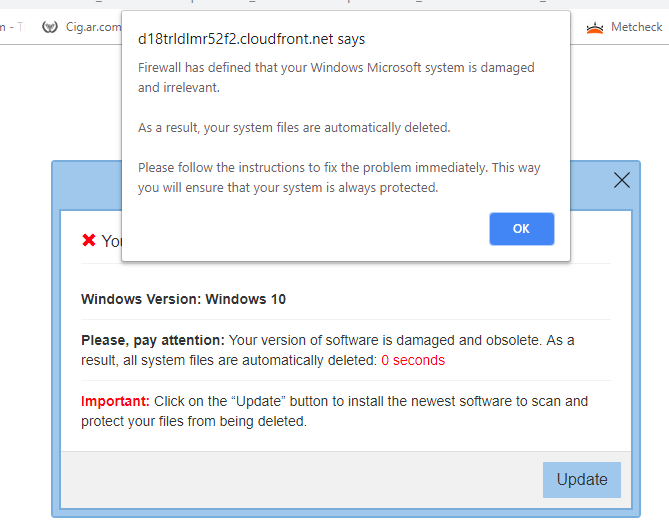Click the Metcheck bookmark favicon
The image size is (669, 529).
tap(595, 27)
